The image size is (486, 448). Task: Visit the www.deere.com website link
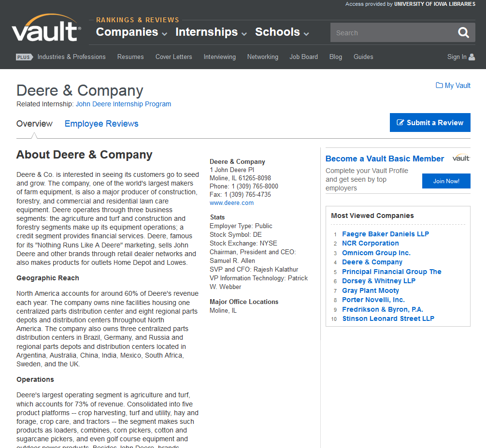[x=231, y=203]
